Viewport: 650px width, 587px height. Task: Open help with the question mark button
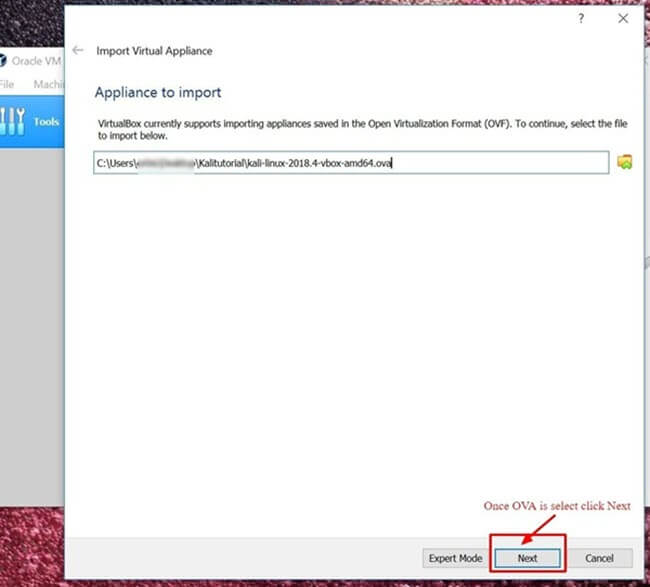pos(581,19)
